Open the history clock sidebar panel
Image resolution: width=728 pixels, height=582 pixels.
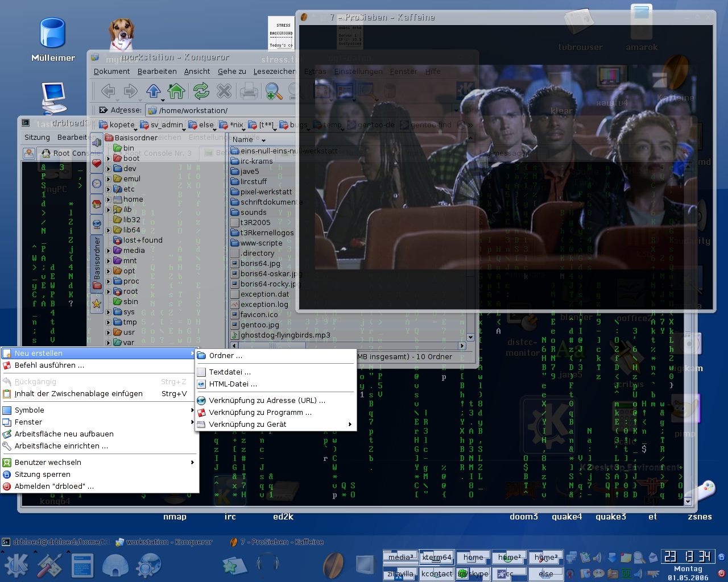97,184
